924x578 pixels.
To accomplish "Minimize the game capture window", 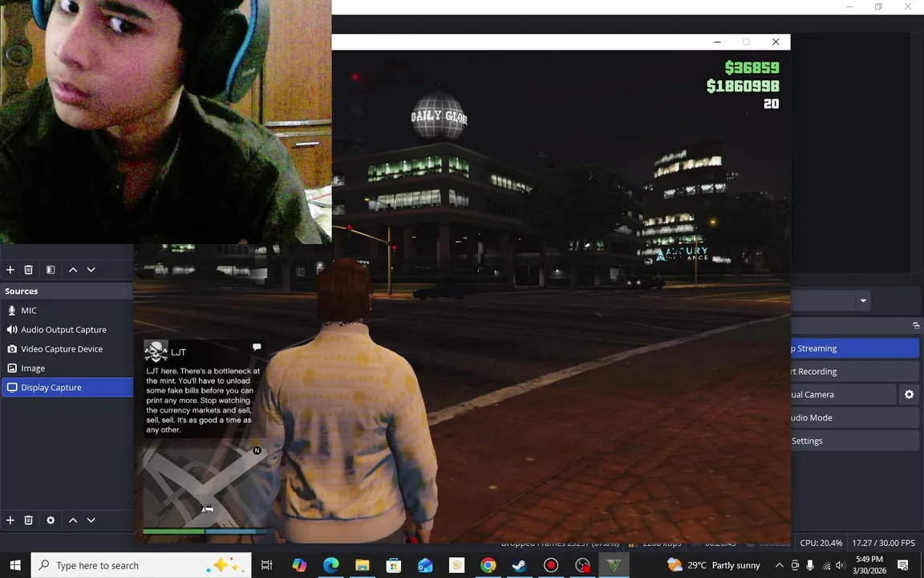I will click(717, 42).
